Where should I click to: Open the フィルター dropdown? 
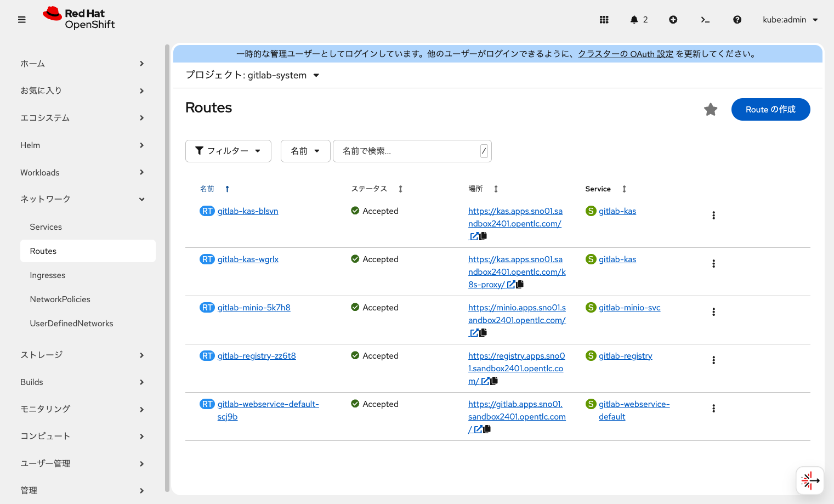tap(228, 150)
